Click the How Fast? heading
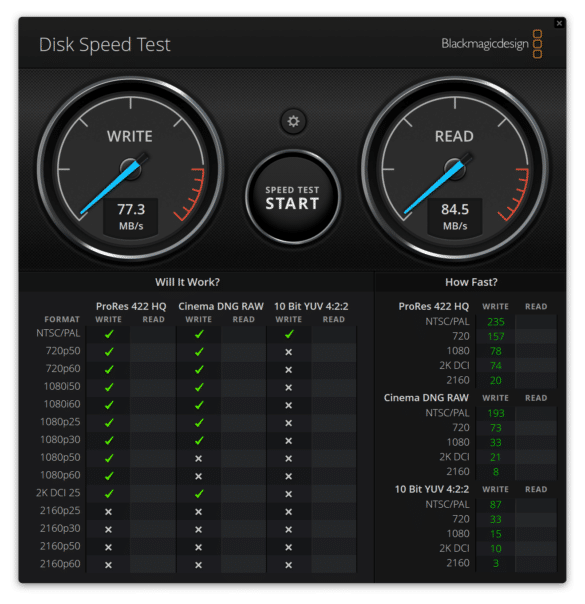Screen dimensions: 585x604 [x=471, y=282]
